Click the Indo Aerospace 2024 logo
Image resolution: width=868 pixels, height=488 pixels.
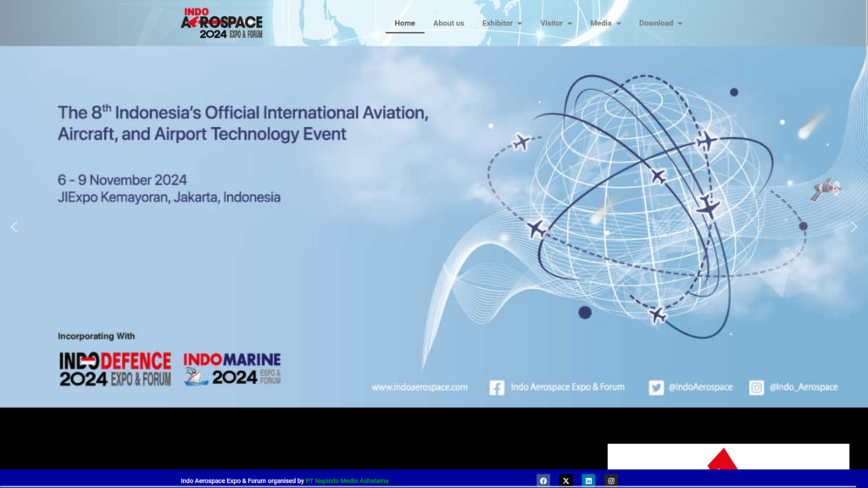(x=221, y=23)
